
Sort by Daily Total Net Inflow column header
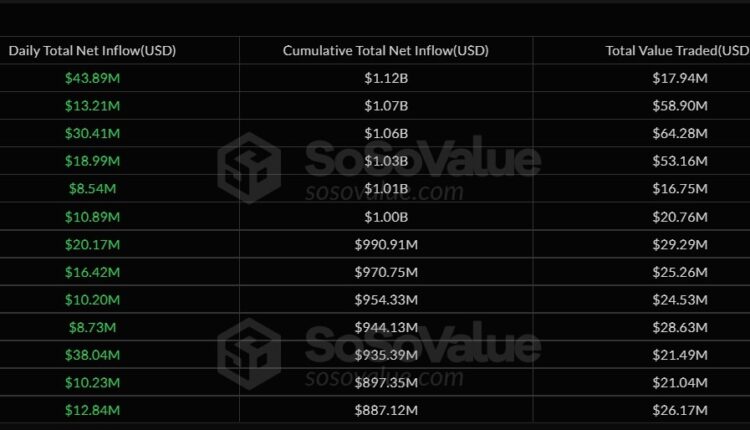(92, 50)
